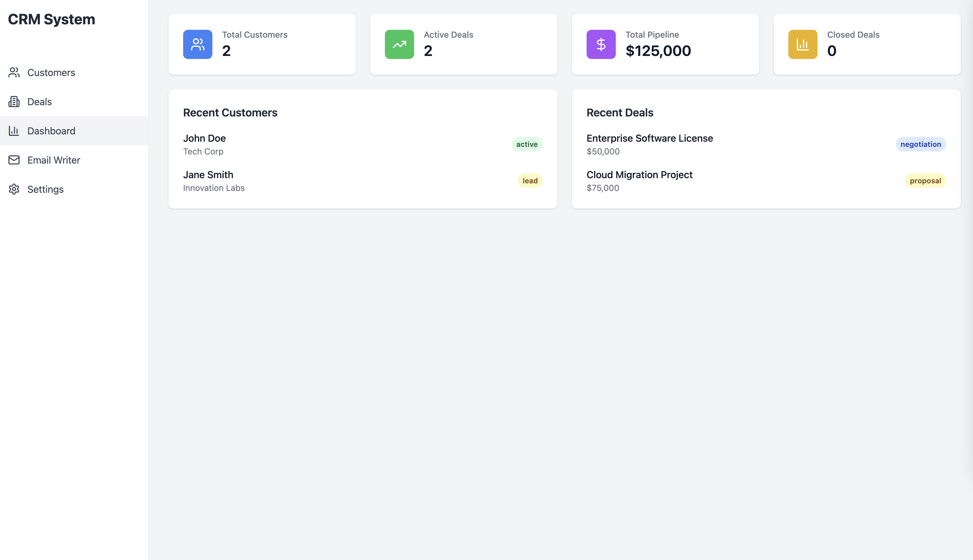973x560 pixels.
Task: Click the Email Writer envelope icon
Action: coord(14,160)
